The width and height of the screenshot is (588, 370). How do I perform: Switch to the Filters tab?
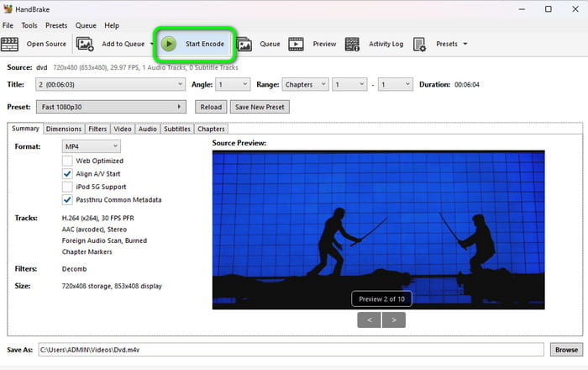pos(97,129)
